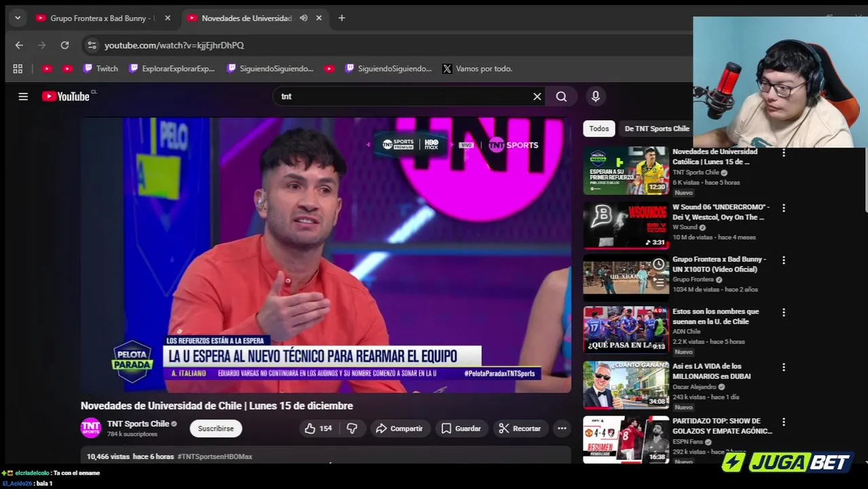Save the video with the Guardar button
Image resolution: width=868 pixels, height=489 pixels.
(x=460, y=429)
